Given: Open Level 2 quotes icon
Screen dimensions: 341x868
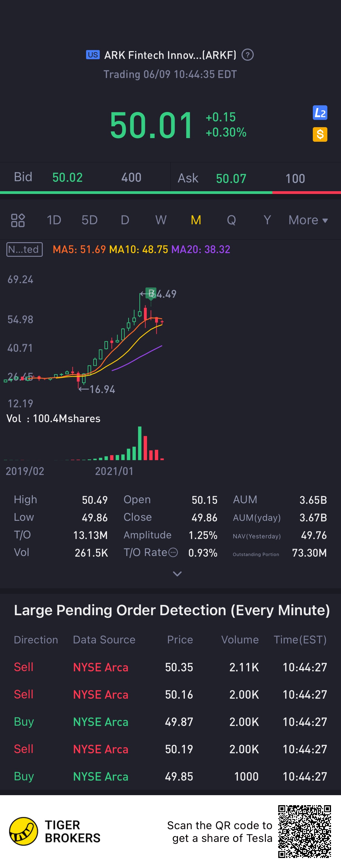Looking at the screenshot, I should 320,113.
